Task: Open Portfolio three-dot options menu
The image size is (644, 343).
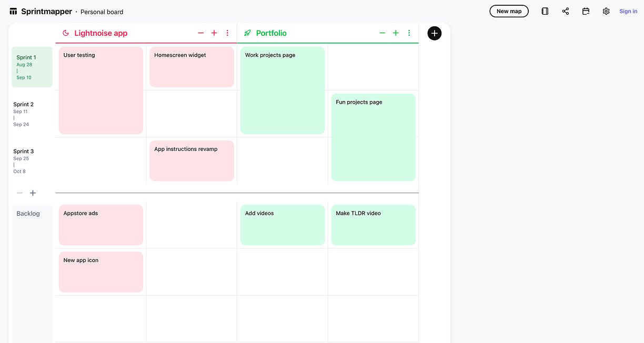Action: [409, 33]
